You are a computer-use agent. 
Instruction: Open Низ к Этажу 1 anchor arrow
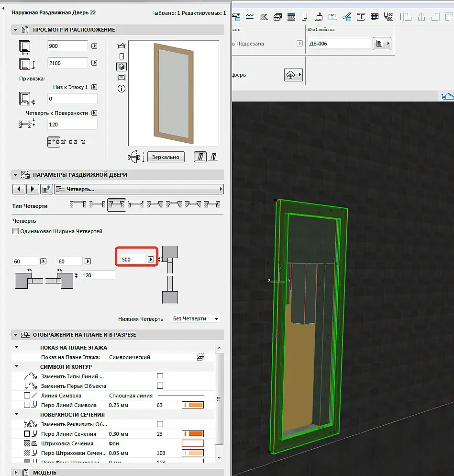94,87
